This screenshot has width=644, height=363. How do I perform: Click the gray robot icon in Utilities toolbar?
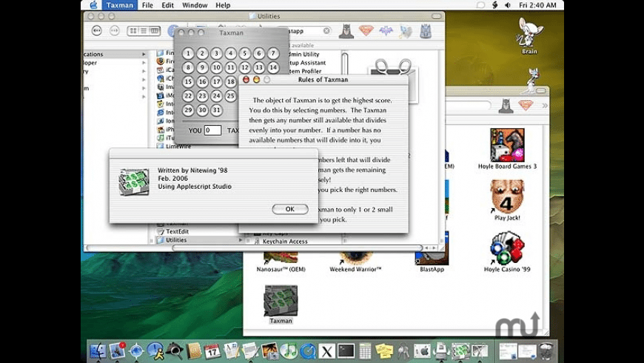pyautogui.click(x=426, y=31)
